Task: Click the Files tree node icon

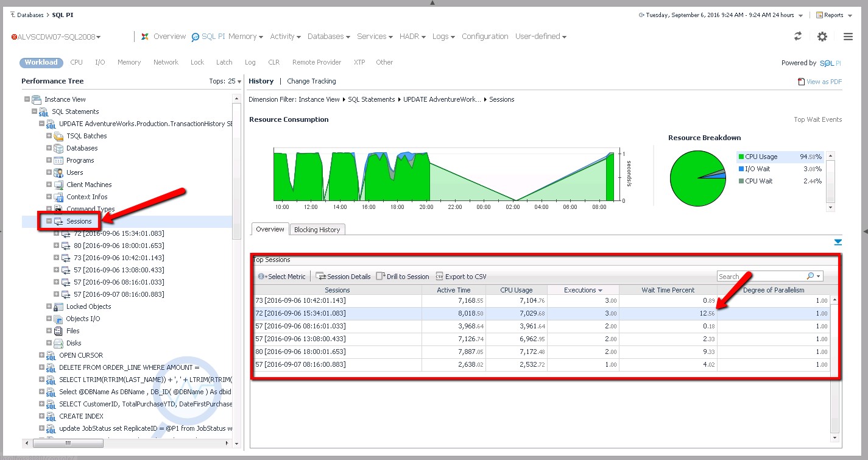Action: pos(58,331)
